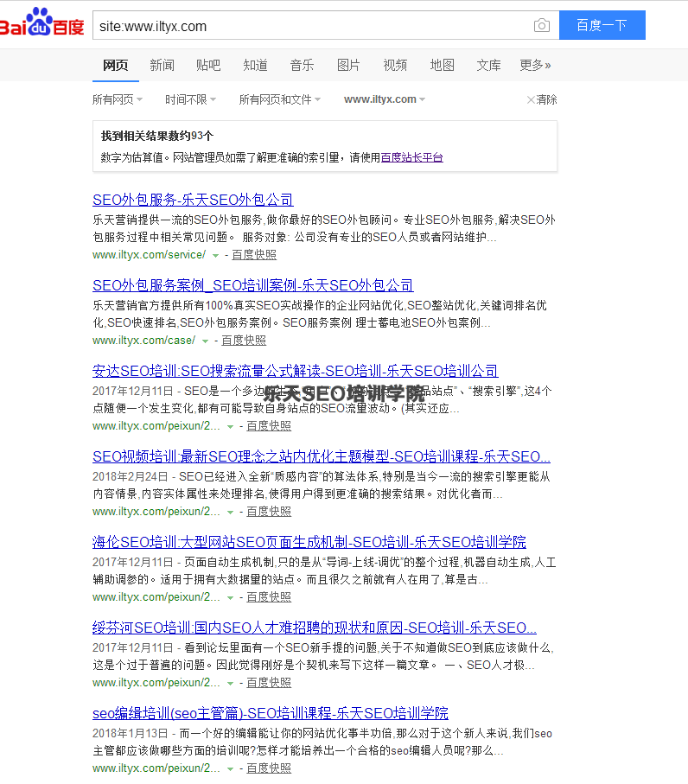688x784 pixels.
Task: Open the 时间不限 time filter dropdown
Action: (x=190, y=99)
